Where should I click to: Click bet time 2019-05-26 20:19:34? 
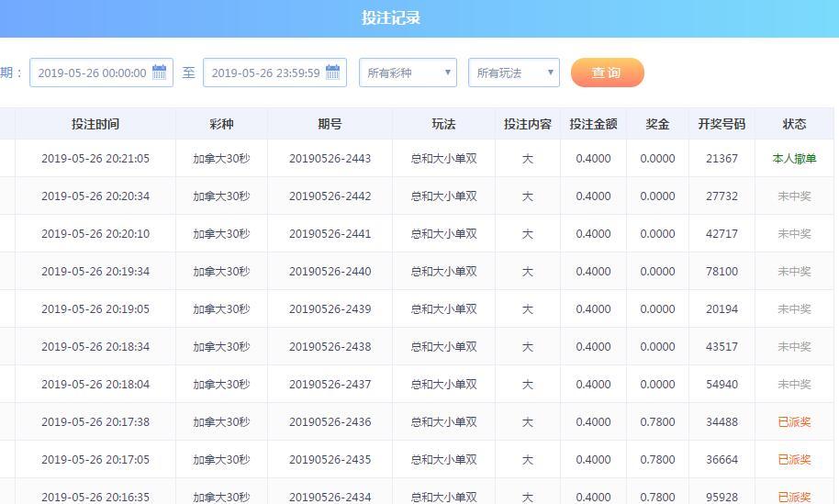pyautogui.click(x=95, y=271)
